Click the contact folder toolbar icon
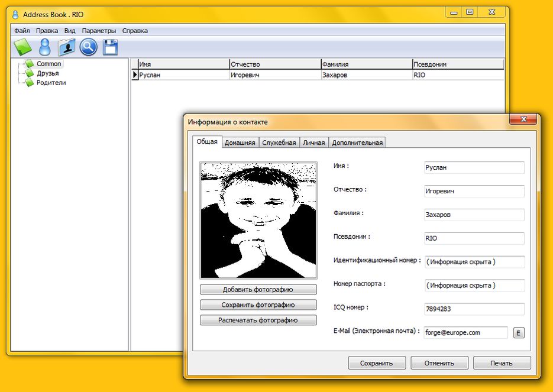Image resolution: width=553 pixels, height=392 pixels. (x=66, y=47)
